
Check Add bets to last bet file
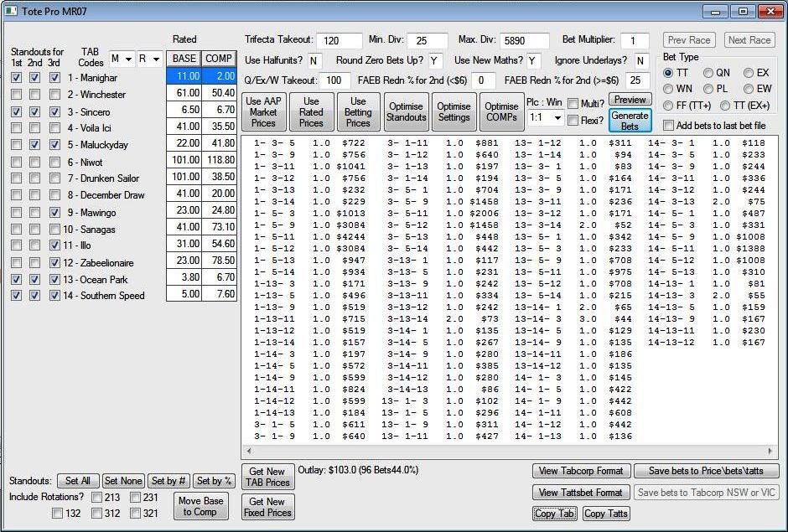[668, 126]
